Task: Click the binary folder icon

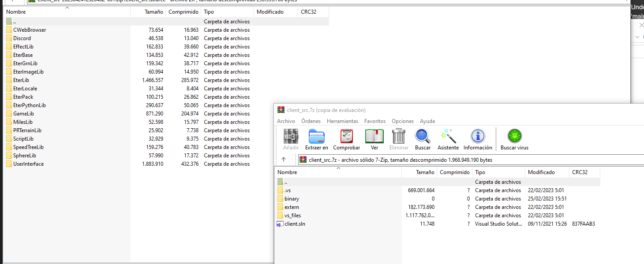Action: point(280,199)
